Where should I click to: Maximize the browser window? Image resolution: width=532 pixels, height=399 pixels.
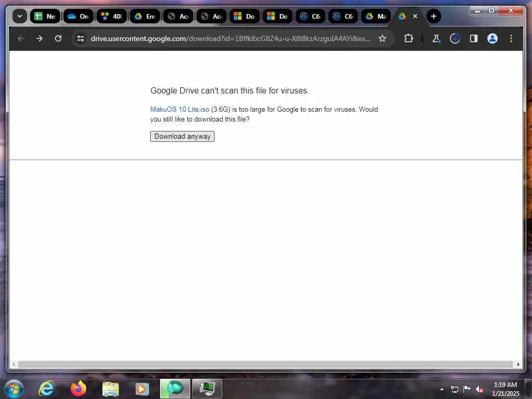[x=491, y=11]
